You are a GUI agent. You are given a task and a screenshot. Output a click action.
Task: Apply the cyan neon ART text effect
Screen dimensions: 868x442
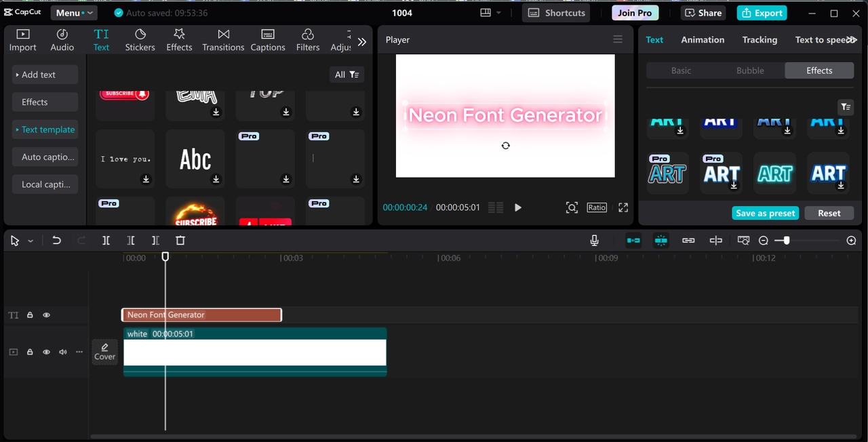(x=774, y=174)
